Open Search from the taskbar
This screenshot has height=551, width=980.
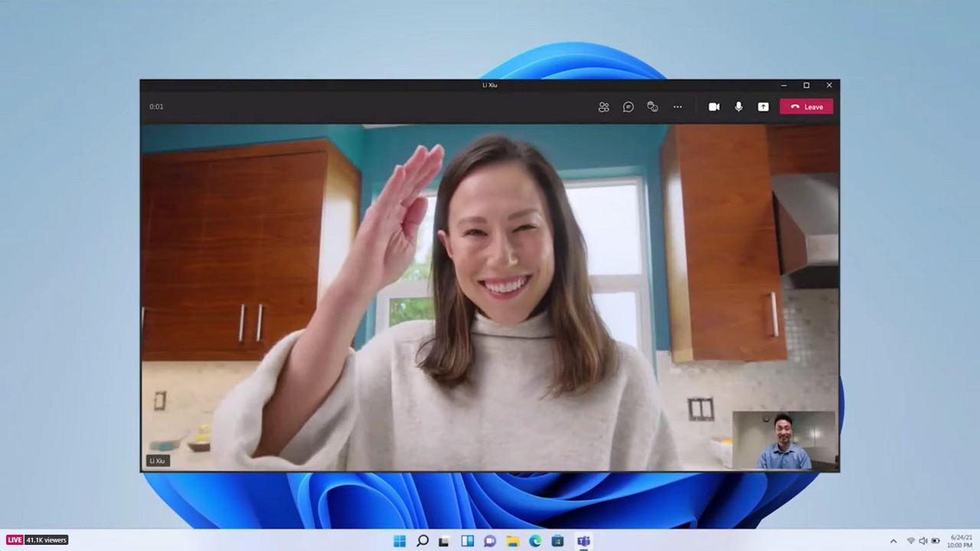click(422, 541)
